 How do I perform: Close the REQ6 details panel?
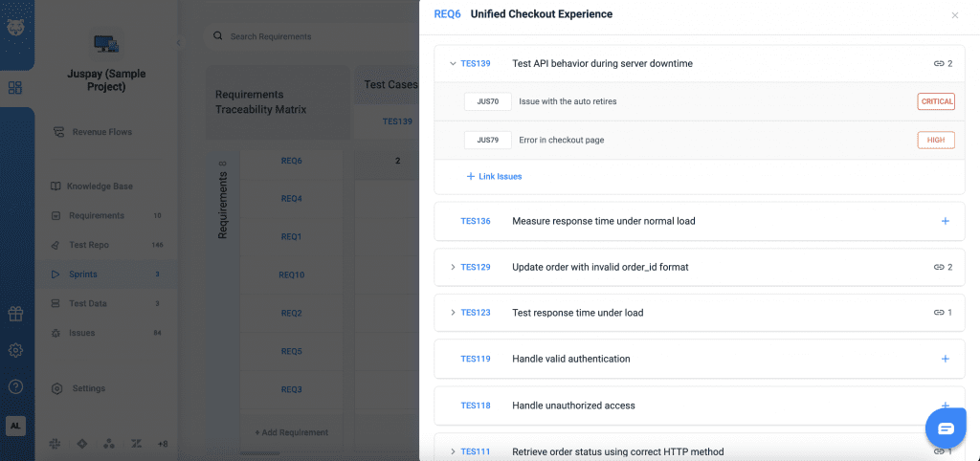954,15
